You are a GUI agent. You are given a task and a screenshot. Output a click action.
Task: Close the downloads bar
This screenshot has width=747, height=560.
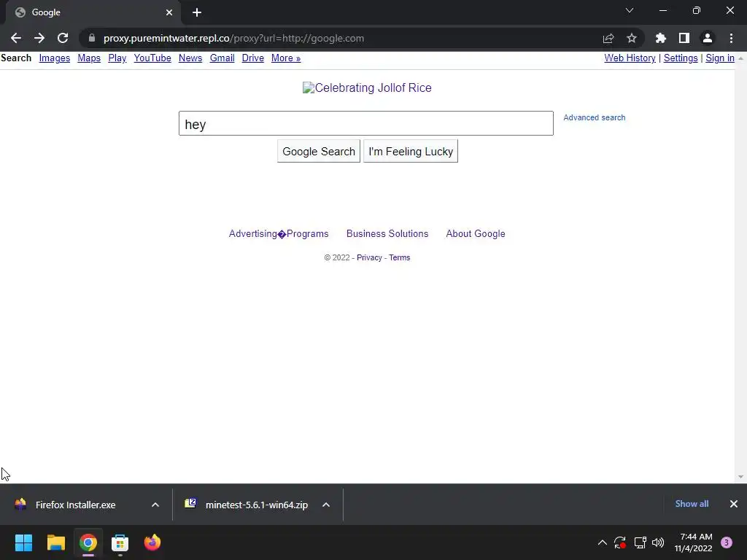[734, 504]
